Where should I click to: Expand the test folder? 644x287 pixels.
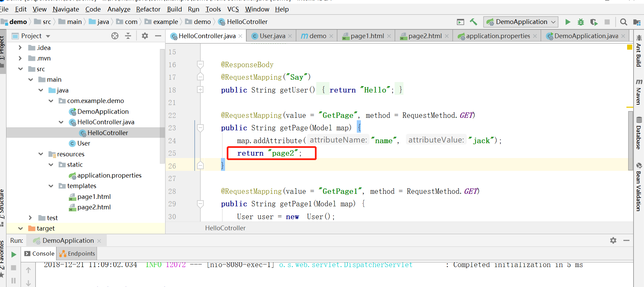pos(30,218)
